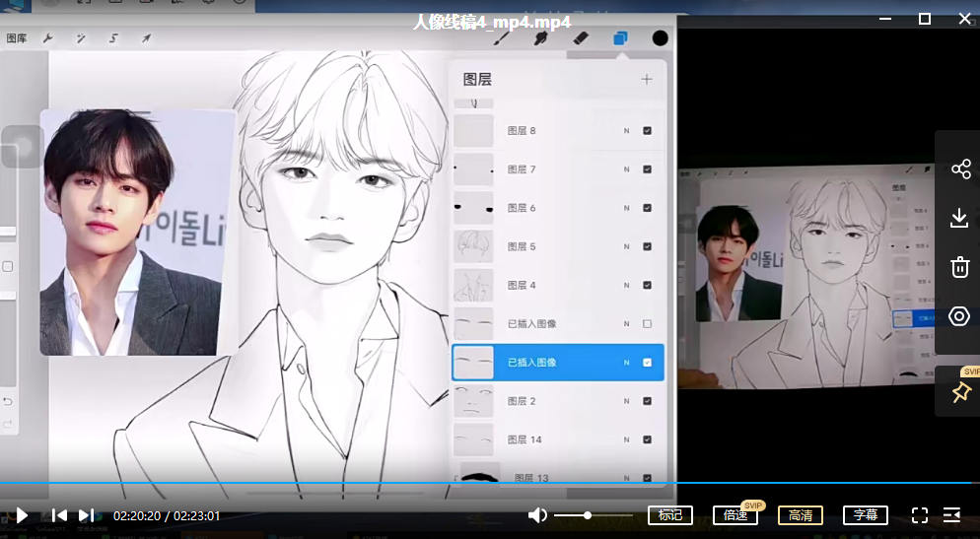Toggle visibility checkbox for 图层 5
Image resolution: width=980 pixels, height=539 pixels.
pyautogui.click(x=647, y=246)
